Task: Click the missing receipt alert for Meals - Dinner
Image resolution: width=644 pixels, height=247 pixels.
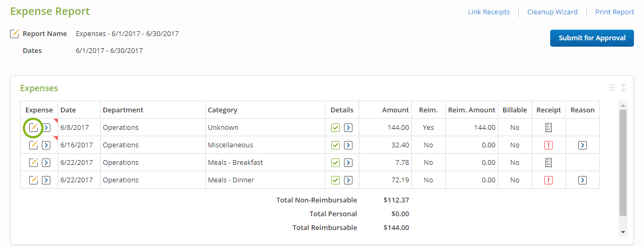Action: tap(549, 180)
